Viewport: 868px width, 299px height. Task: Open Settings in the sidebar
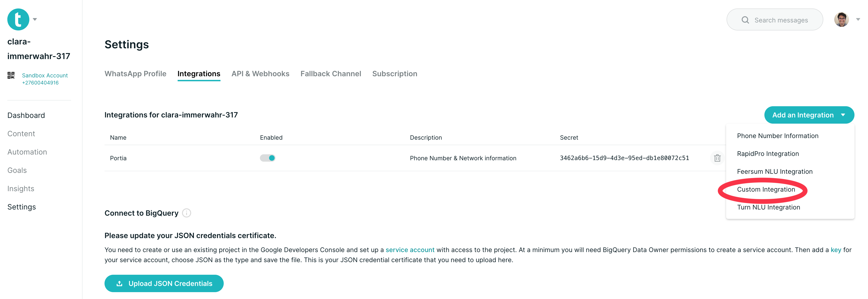tap(22, 207)
